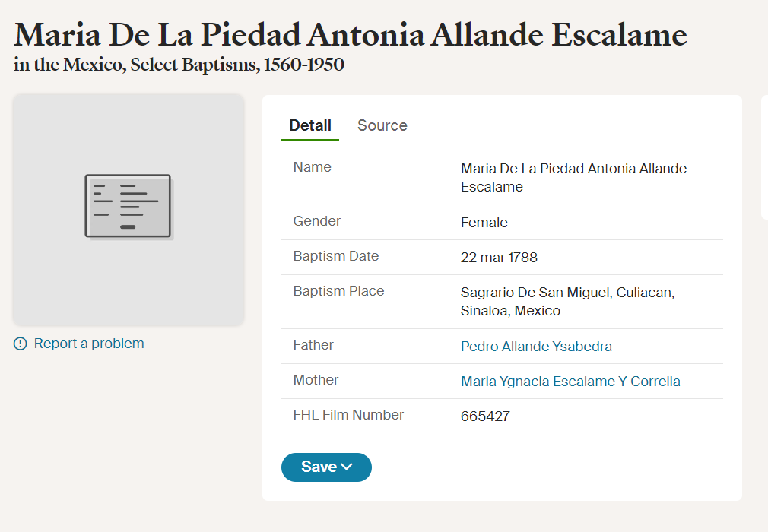Open mother Maria Ygnacia Escalame Y Corrella link

coord(570,382)
